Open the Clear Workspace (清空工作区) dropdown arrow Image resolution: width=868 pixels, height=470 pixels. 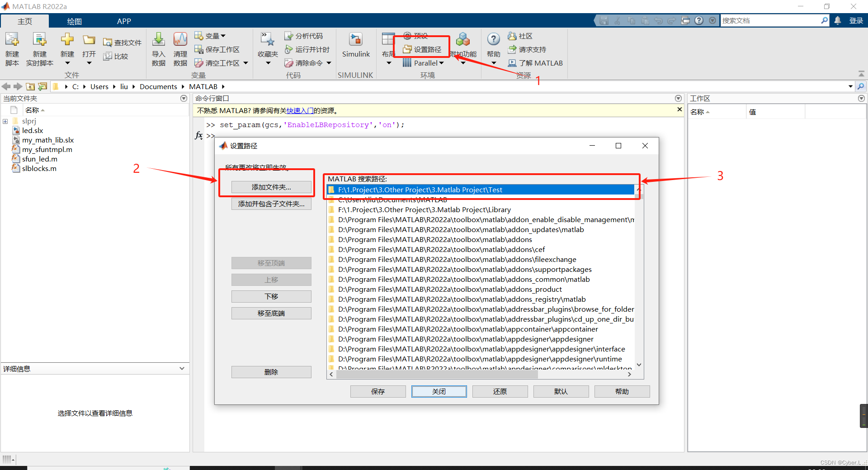[245, 63]
